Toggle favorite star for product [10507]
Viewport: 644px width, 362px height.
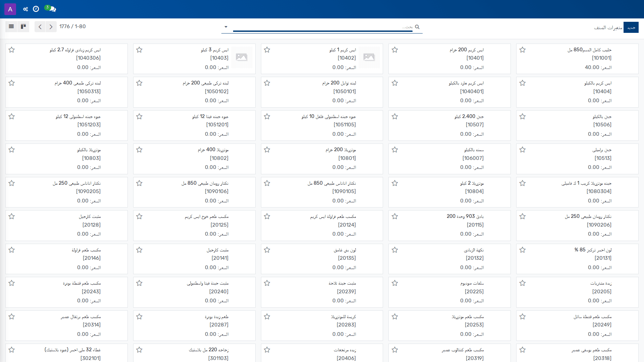click(395, 117)
